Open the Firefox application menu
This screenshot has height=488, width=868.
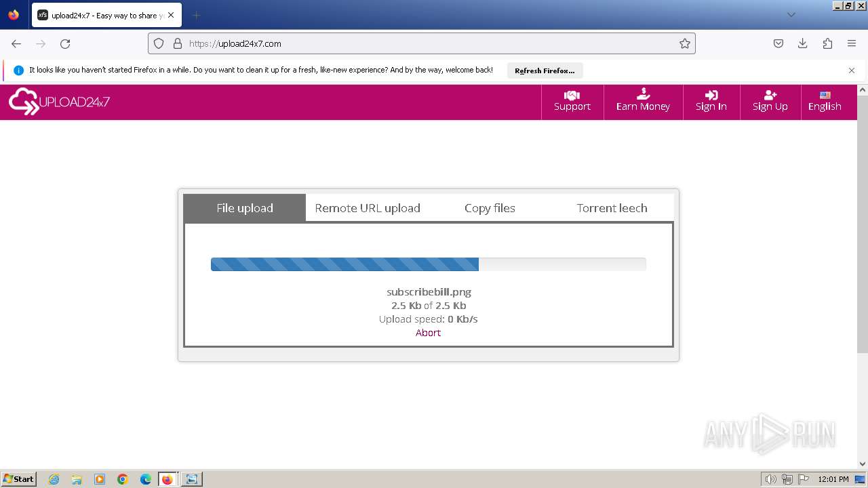[852, 43]
